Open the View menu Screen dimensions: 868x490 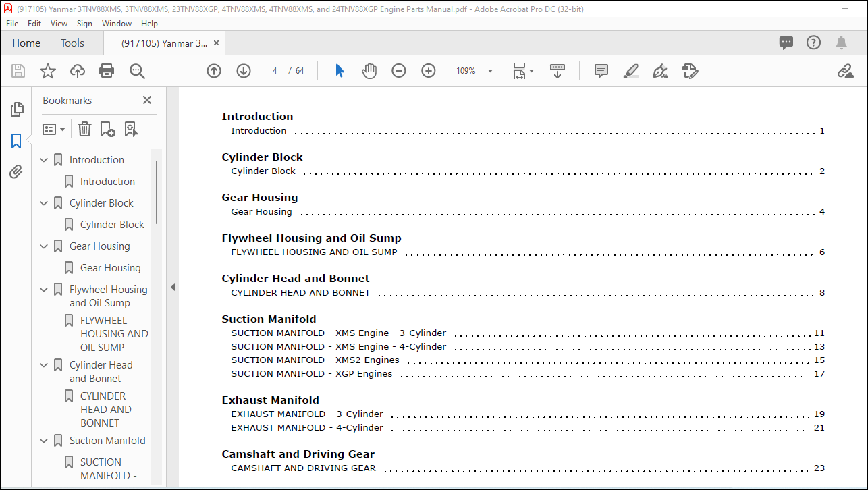(59, 23)
